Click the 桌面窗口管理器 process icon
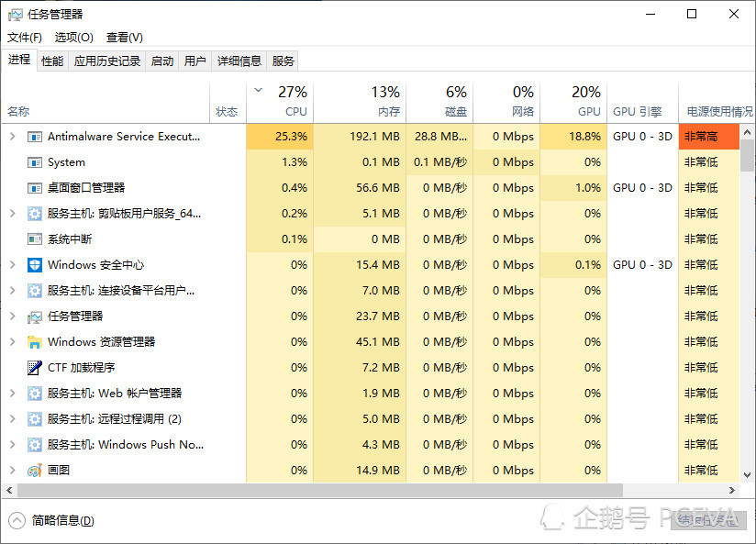756x544 pixels. coord(34,188)
